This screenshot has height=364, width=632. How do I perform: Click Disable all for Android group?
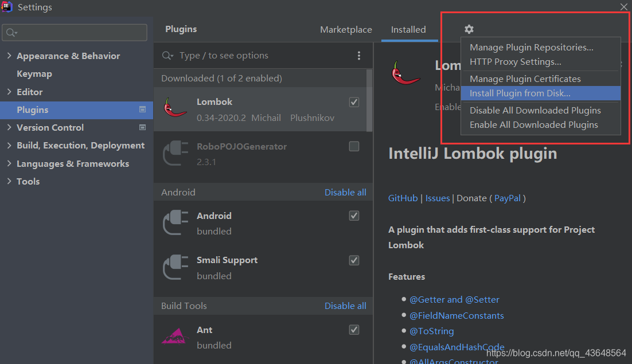[345, 193]
